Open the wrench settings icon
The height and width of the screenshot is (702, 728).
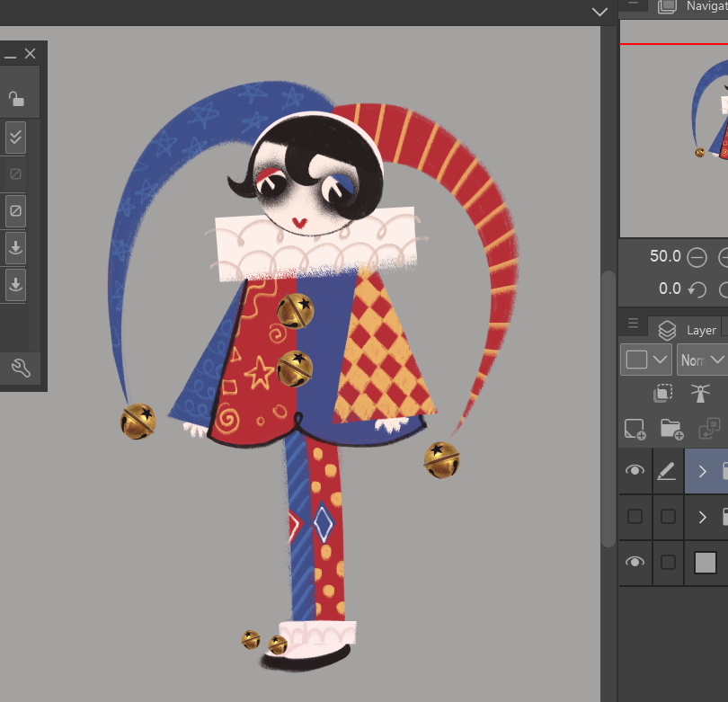pos(21,368)
